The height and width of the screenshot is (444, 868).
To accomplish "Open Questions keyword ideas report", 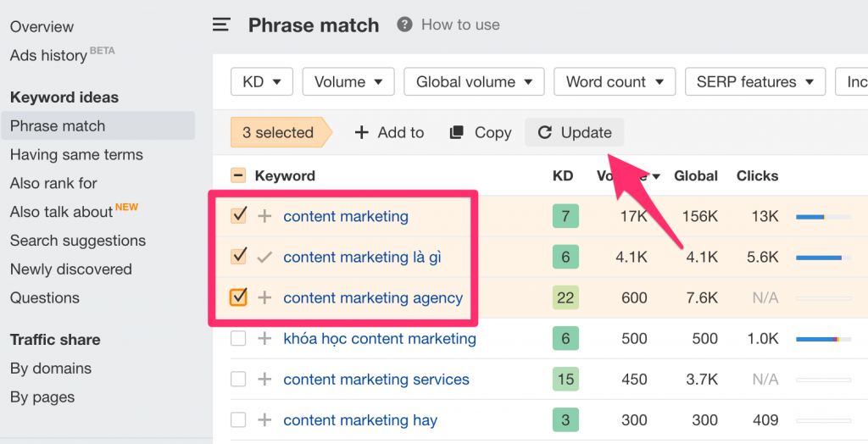I will point(45,297).
